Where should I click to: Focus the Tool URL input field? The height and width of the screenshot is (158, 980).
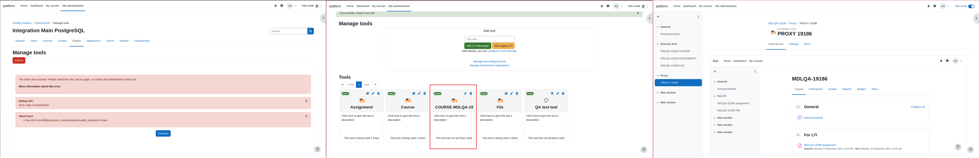point(489,39)
